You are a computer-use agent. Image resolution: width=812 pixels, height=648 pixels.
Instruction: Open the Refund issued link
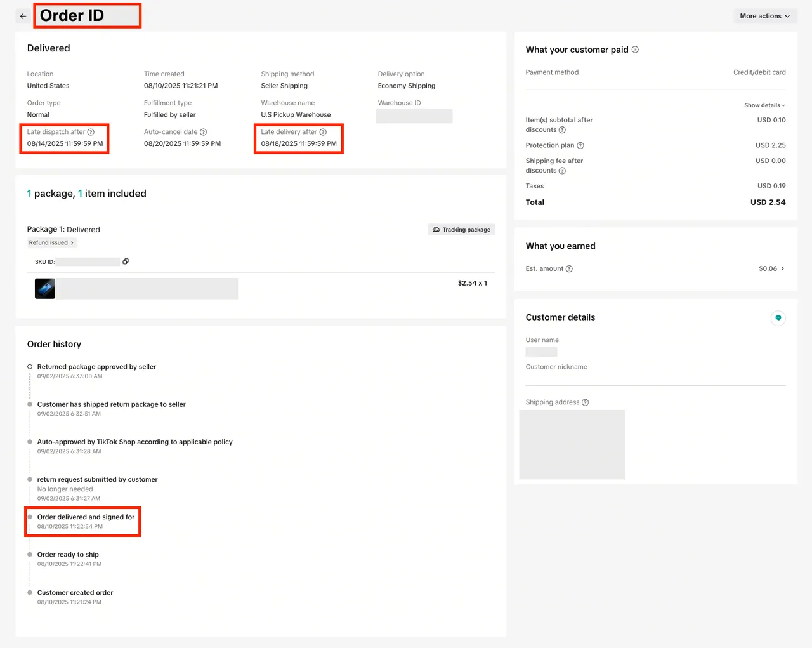coord(51,242)
